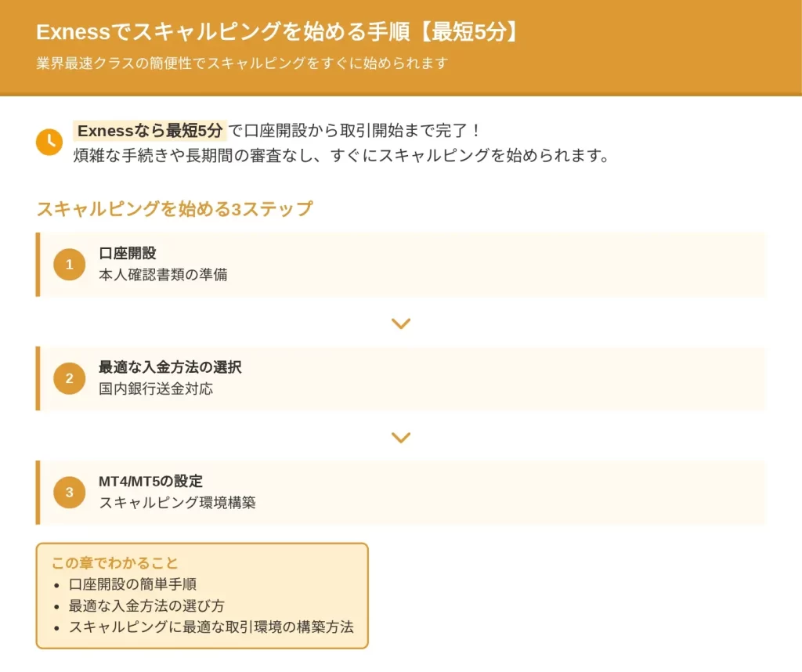Select the 口座開設 step heading
Viewport: 802px width, 672px height.
point(128,253)
